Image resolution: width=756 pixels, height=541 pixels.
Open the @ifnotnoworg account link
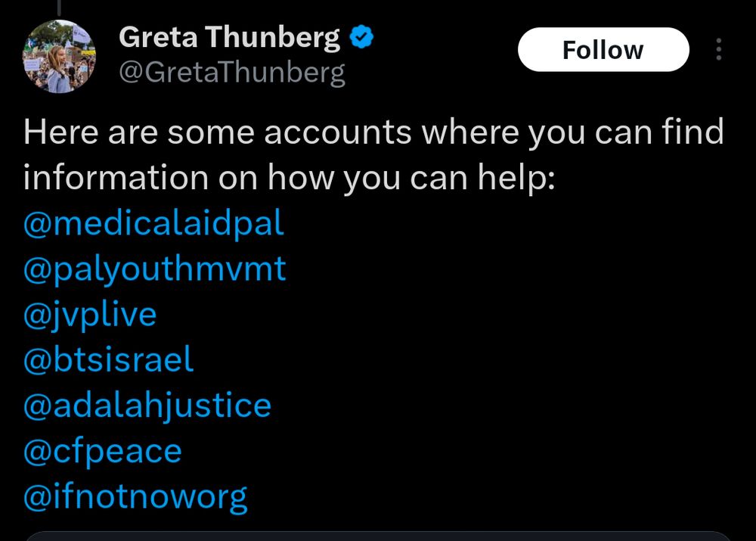[135, 496]
